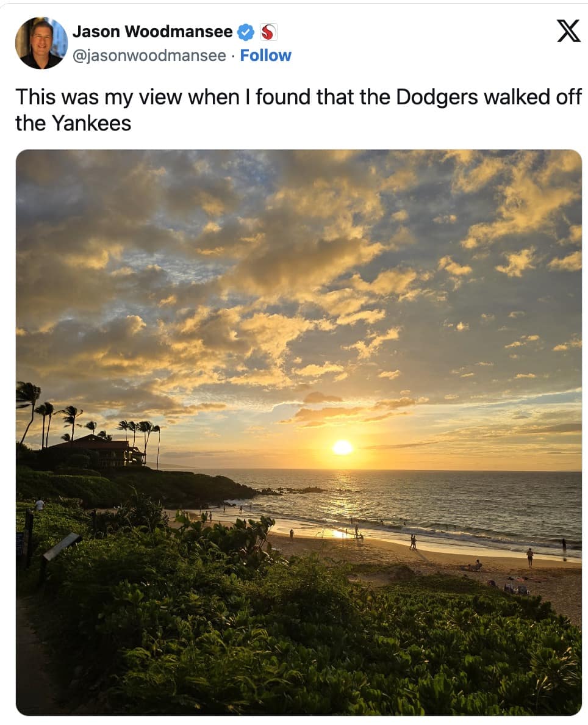Viewport: 588px width, 725px height.
Task: Click the X logo icon
Action: [x=568, y=31]
